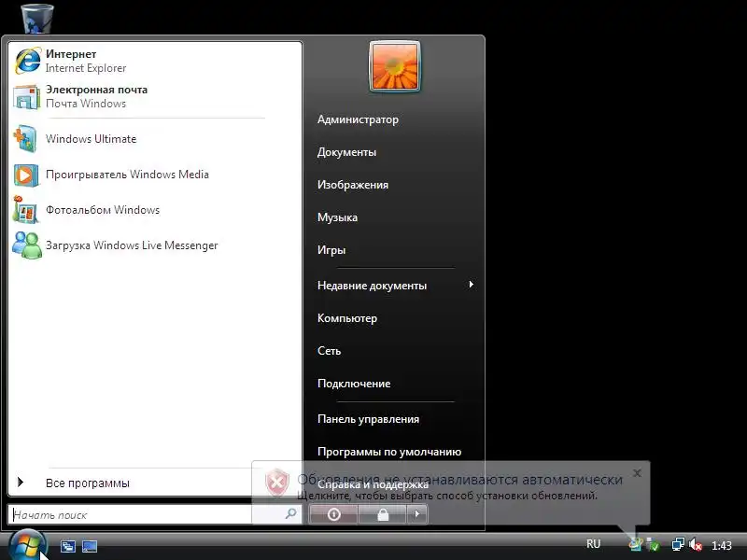Open the shutdown options arrow menu
Screen dimensions: 747x560
417,514
